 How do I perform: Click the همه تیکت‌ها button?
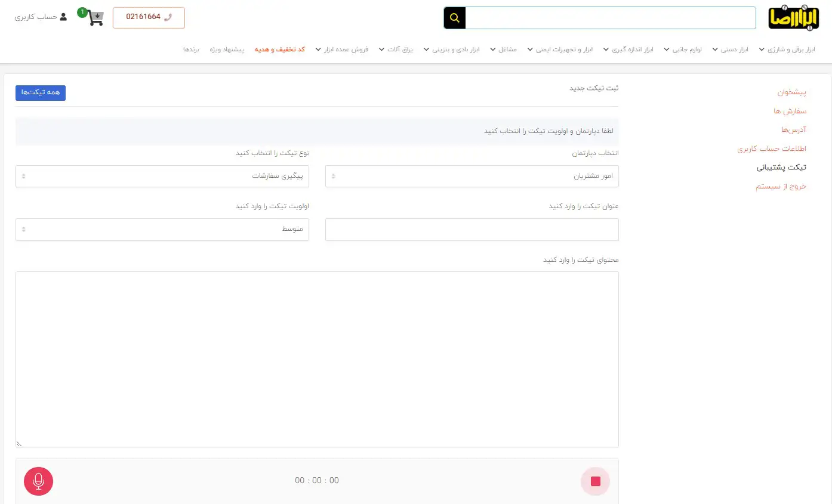41,92
